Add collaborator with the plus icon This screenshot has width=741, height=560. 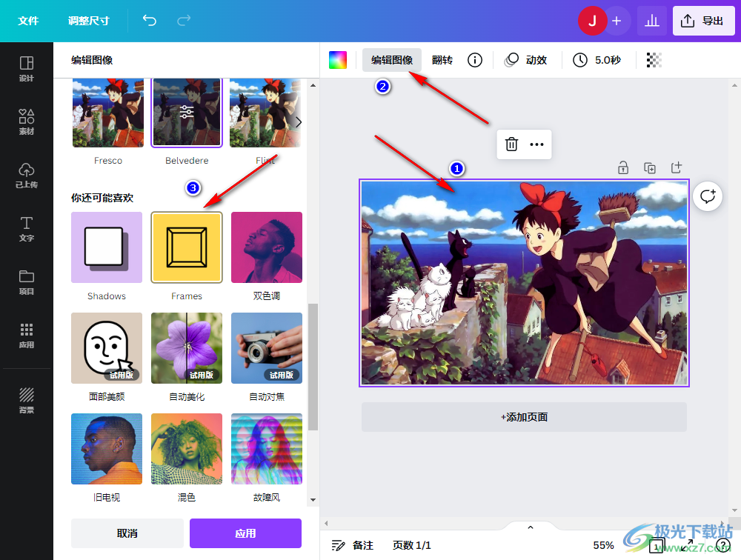tap(617, 21)
